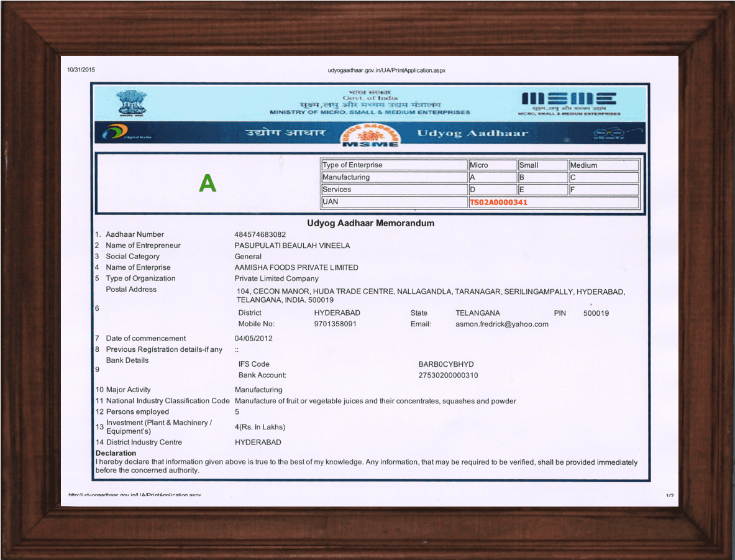Image resolution: width=735 pixels, height=560 pixels.
Task: Click mobile number 9701358091
Action: click(x=335, y=324)
